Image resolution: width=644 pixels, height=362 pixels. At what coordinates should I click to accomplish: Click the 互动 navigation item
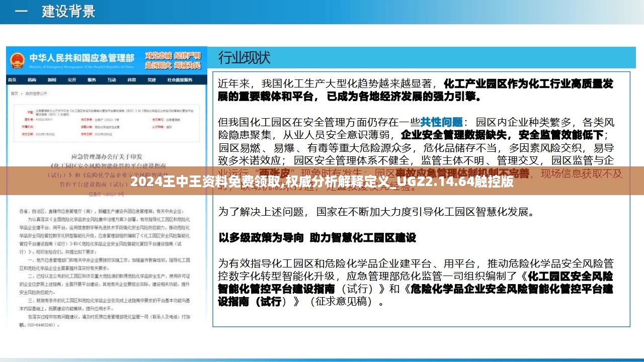(x=111, y=80)
